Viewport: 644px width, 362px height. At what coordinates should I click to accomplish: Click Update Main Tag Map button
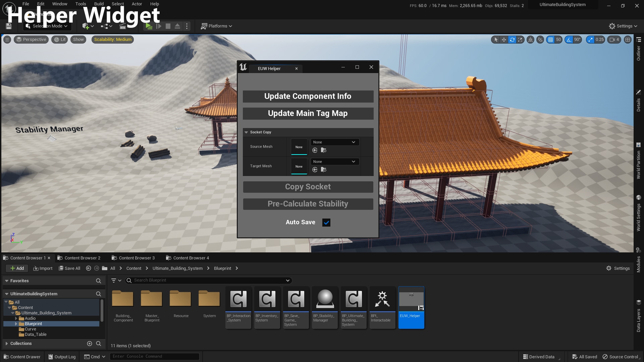pyautogui.click(x=308, y=113)
